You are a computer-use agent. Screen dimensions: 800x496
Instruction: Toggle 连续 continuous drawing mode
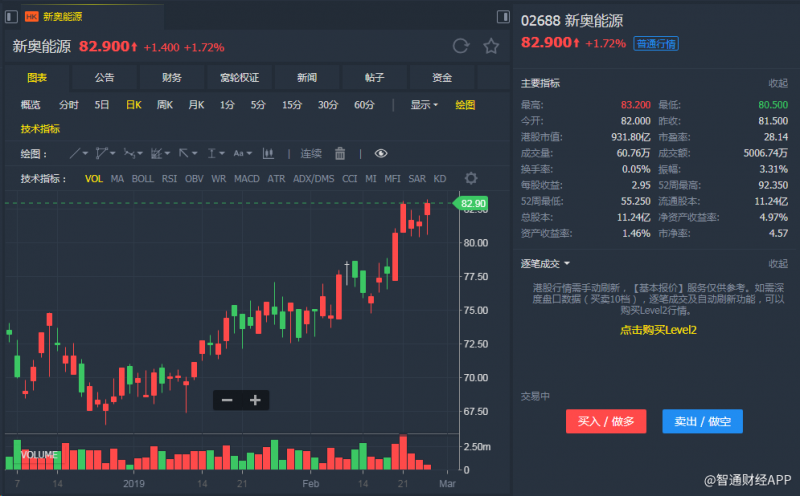click(x=311, y=153)
